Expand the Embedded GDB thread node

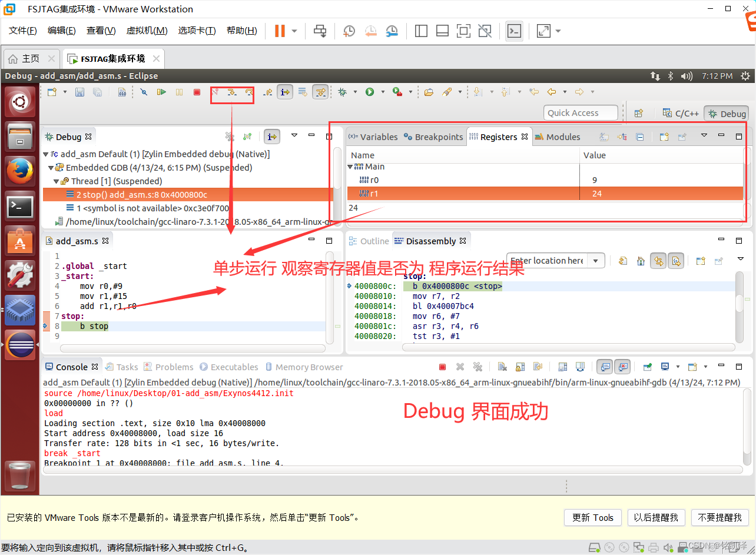pos(51,167)
